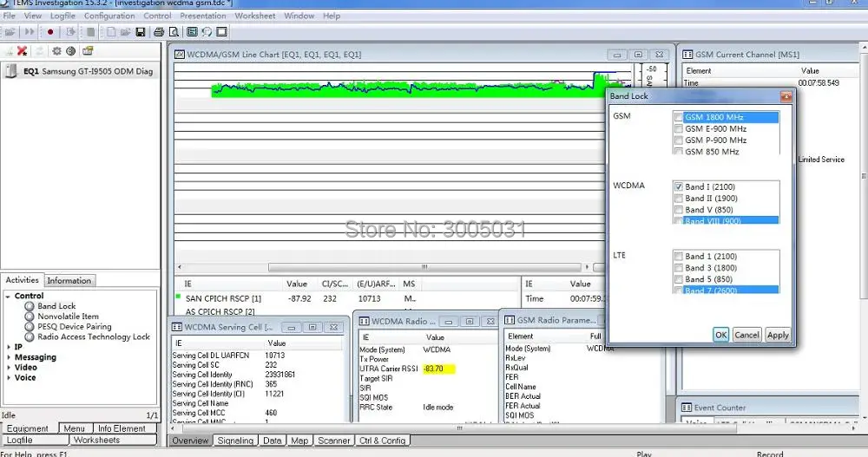The width and height of the screenshot is (868, 457).
Task: Click the workspace bottom horizontal scrollbar
Action: 459,428
